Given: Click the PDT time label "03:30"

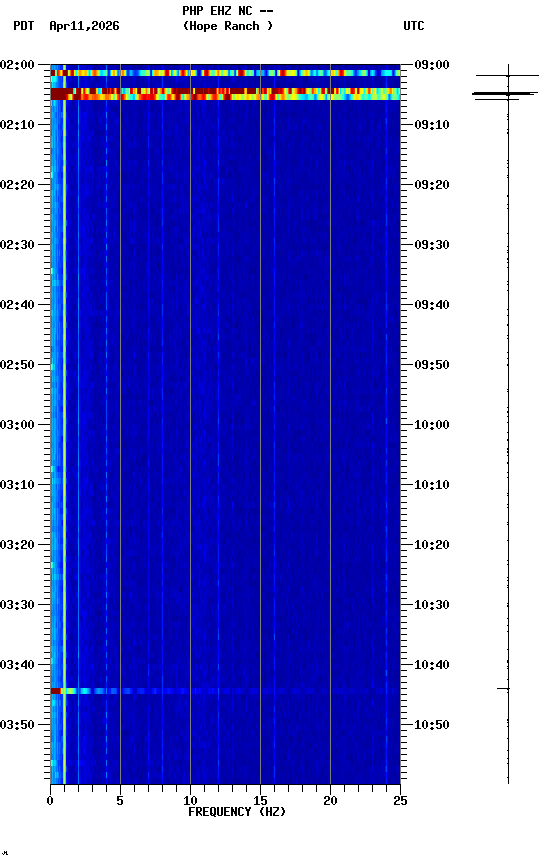Looking at the screenshot, I should [17, 606].
